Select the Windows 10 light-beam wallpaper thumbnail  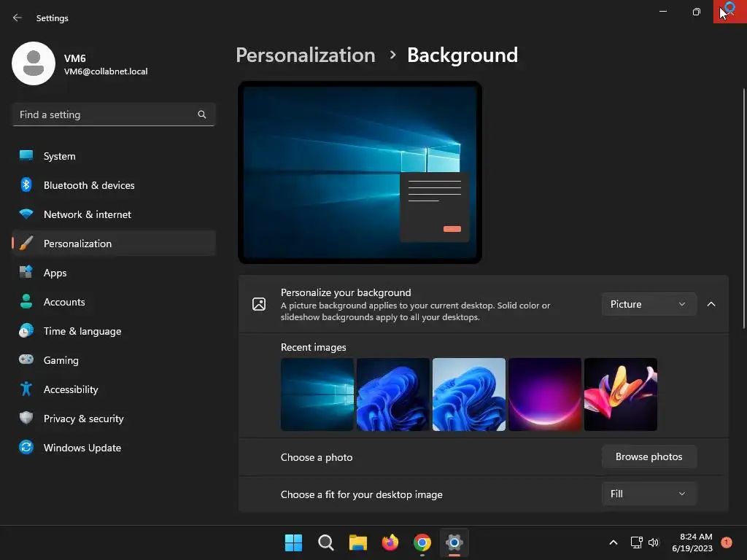[317, 394]
